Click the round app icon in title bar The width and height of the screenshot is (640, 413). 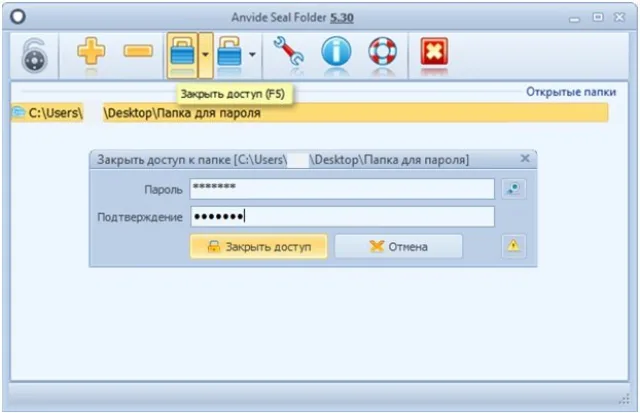click(18, 17)
